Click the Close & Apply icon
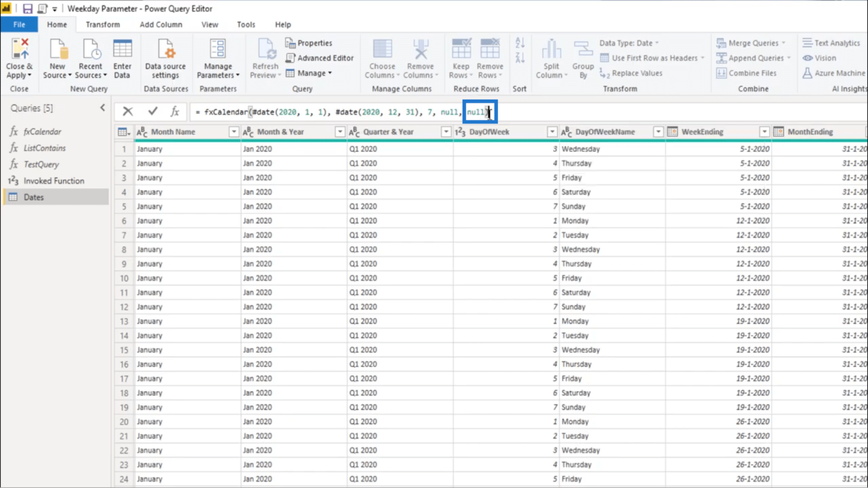Viewport: 868px width, 488px height. (x=19, y=51)
